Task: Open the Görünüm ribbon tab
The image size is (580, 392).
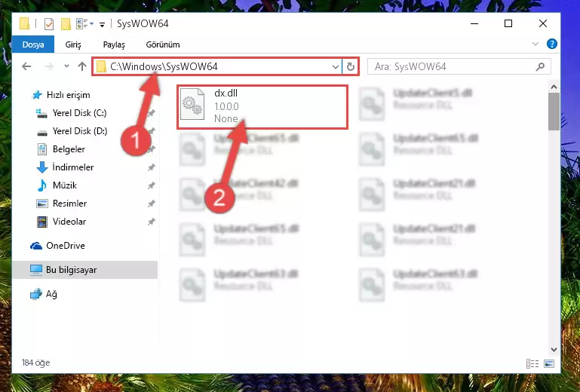Action: pos(163,44)
